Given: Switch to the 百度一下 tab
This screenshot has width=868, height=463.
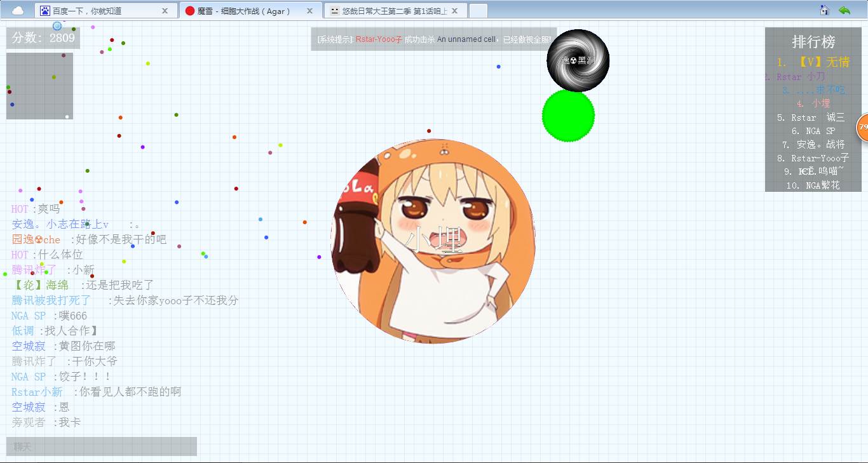Looking at the screenshot, I should [105, 11].
